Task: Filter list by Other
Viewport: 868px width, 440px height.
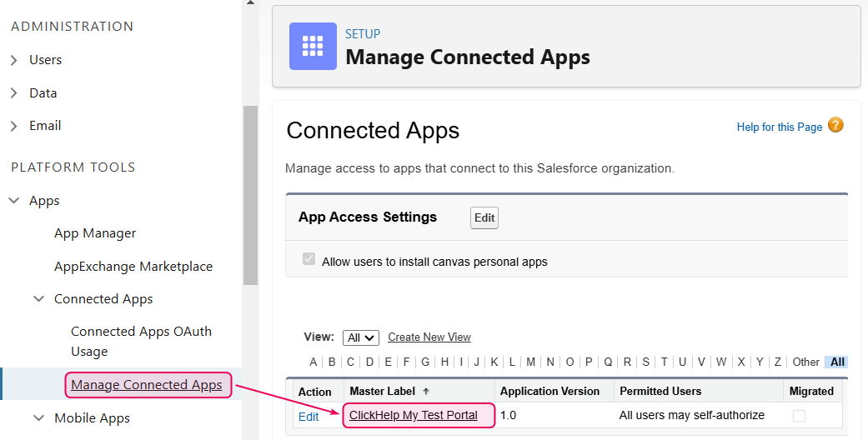Action: pos(805,362)
